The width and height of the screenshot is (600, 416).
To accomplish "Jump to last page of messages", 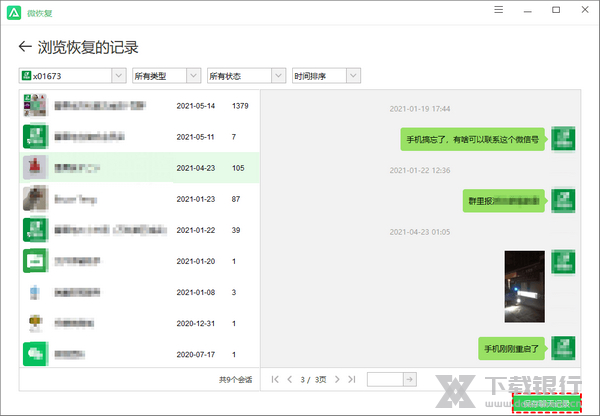I will (x=352, y=379).
